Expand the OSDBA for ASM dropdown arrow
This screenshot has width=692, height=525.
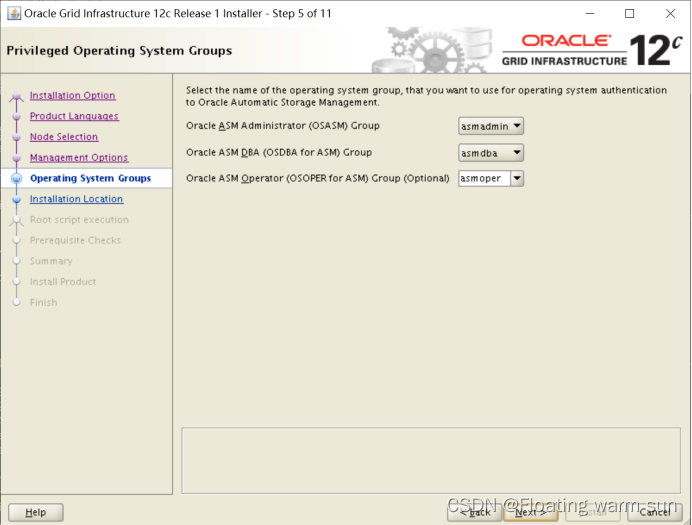pyautogui.click(x=517, y=153)
